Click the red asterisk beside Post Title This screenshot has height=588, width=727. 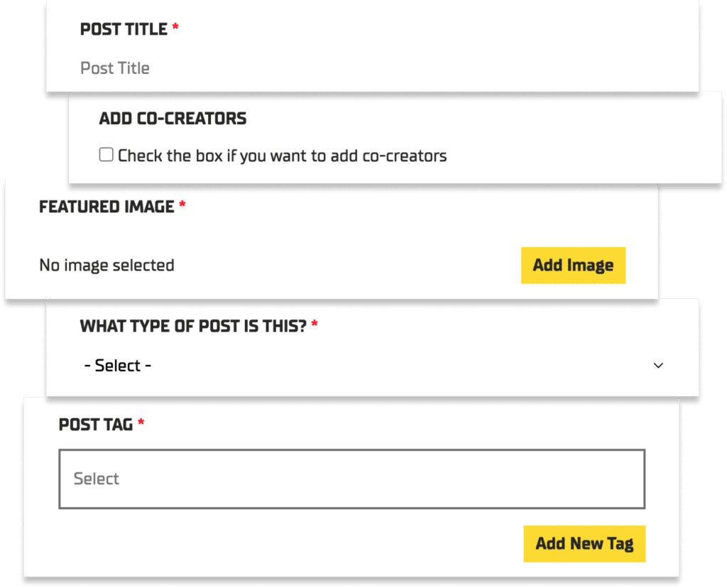(x=175, y=28)
